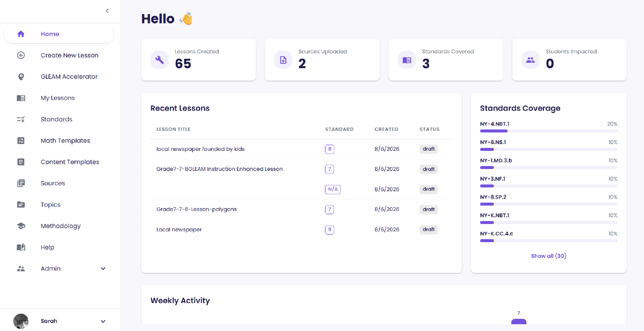This screenshot has height=331, width=644.
Task: Click the Lessons Created count 65
Action: (x=183, y=64)
